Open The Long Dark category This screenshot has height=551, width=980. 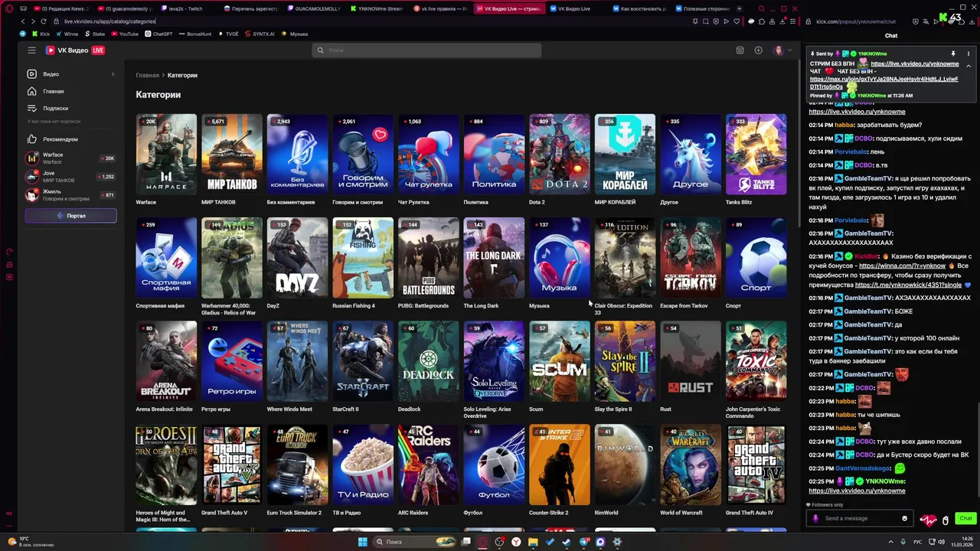pyautogui.click(x=494, y=258)
